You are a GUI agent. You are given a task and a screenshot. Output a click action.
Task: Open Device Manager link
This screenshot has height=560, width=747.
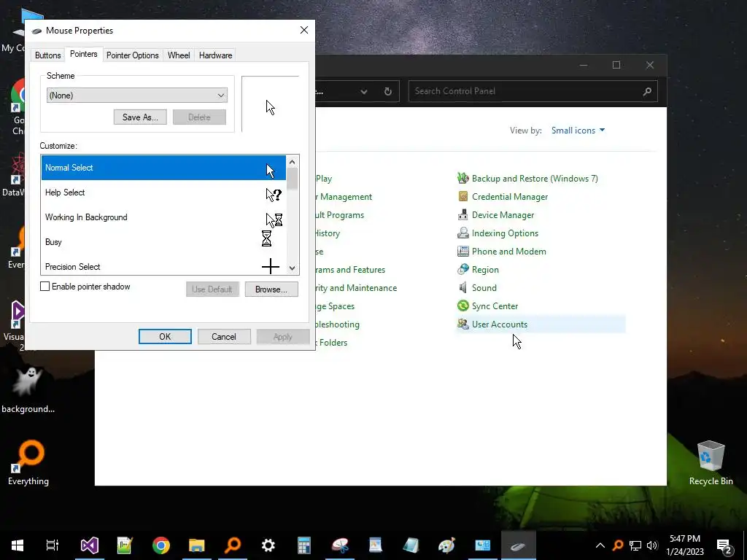point(503,215)
